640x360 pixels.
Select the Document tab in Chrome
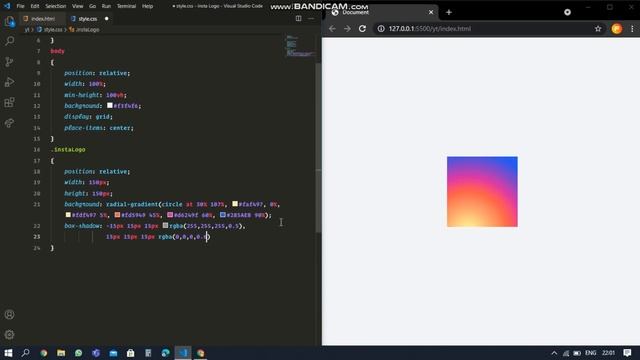coord(382,12)
